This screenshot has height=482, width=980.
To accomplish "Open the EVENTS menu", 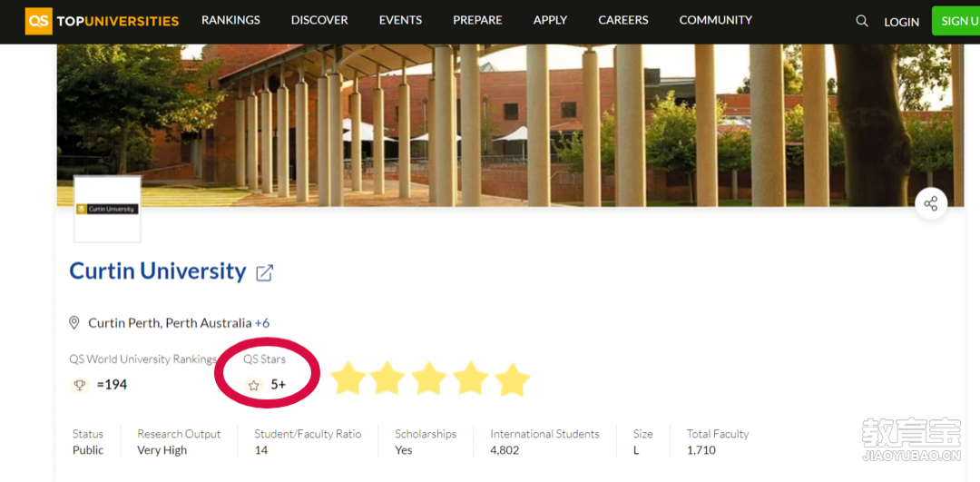I will point(401,20).
